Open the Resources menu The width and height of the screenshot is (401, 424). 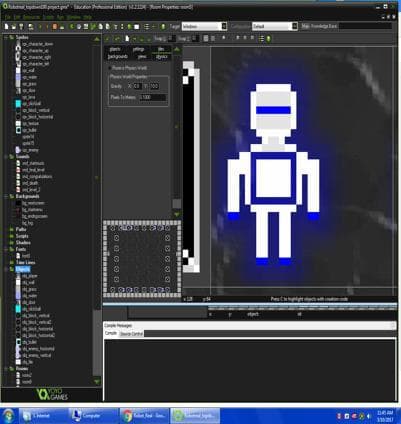(31, 17)
